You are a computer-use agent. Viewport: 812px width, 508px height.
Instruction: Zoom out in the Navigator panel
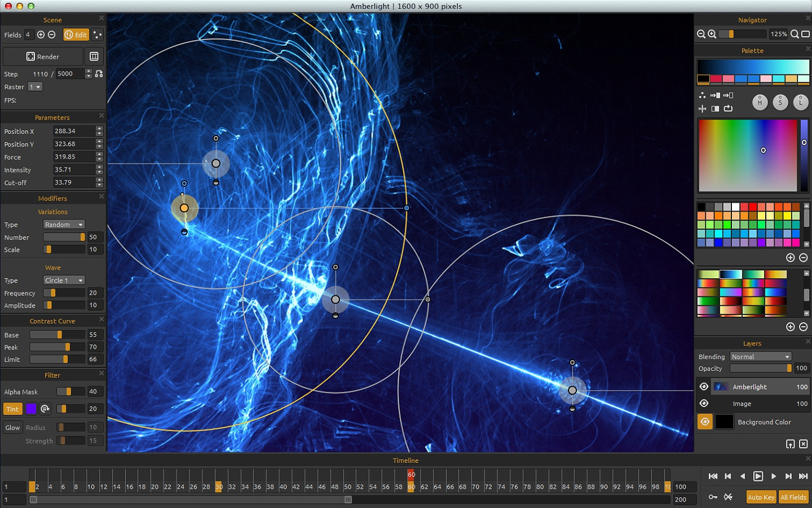click(701, 34)
